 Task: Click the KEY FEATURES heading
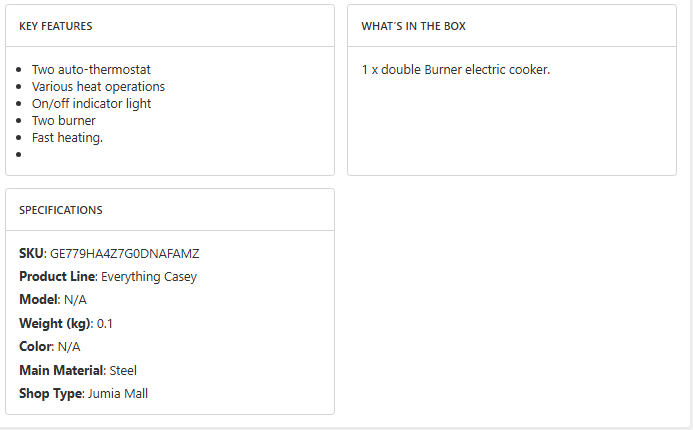tap(56, 26)
